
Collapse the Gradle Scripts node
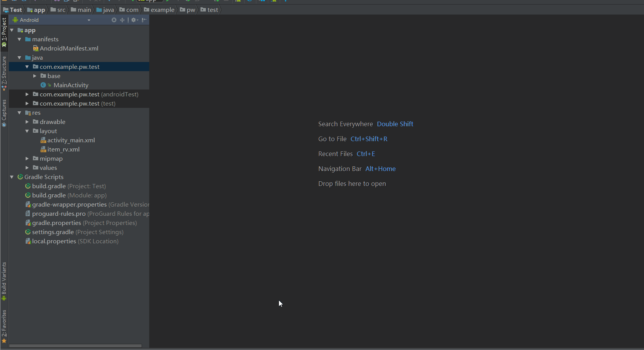(x=12, y=177)
